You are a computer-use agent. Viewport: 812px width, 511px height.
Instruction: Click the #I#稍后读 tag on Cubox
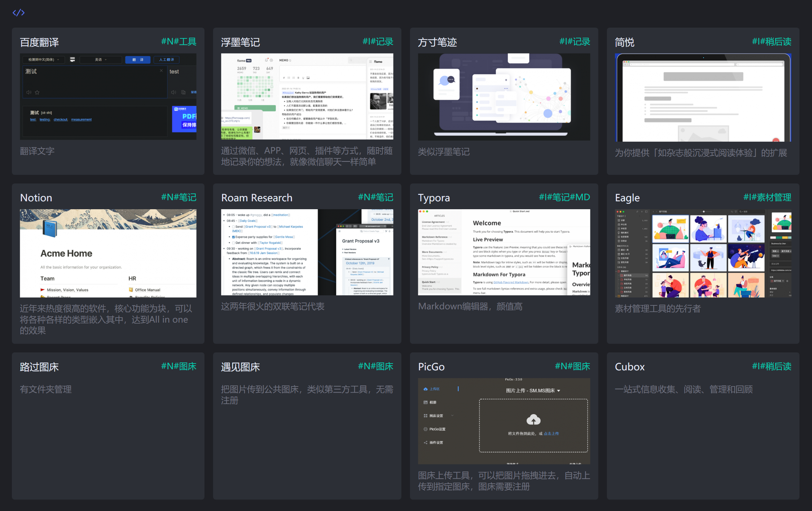(772, 366)
